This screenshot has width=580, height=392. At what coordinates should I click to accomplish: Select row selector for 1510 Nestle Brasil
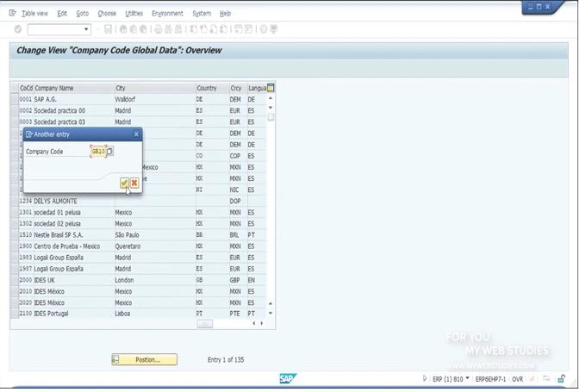15,235
